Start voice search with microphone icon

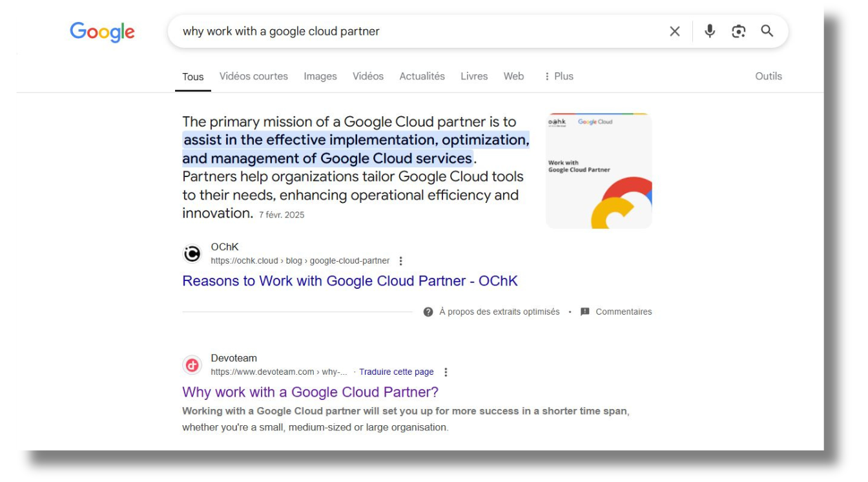tap(710, 31)
